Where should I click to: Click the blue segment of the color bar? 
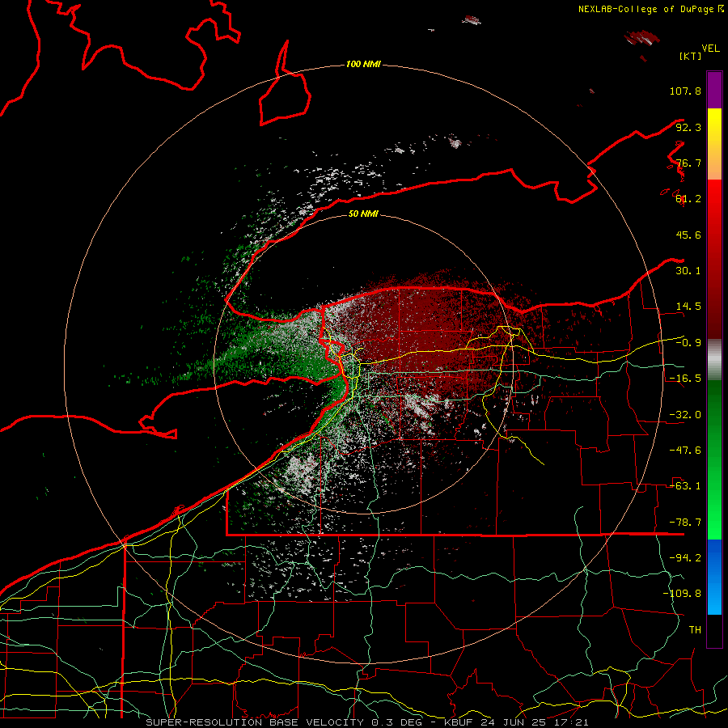click(x=714, y=577)
